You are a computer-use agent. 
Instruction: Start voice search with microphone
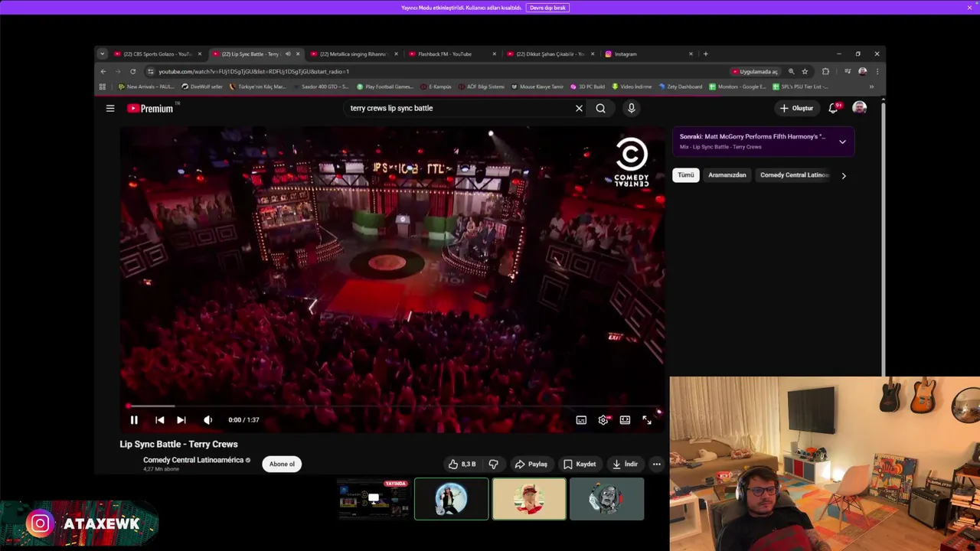(631, 109)
